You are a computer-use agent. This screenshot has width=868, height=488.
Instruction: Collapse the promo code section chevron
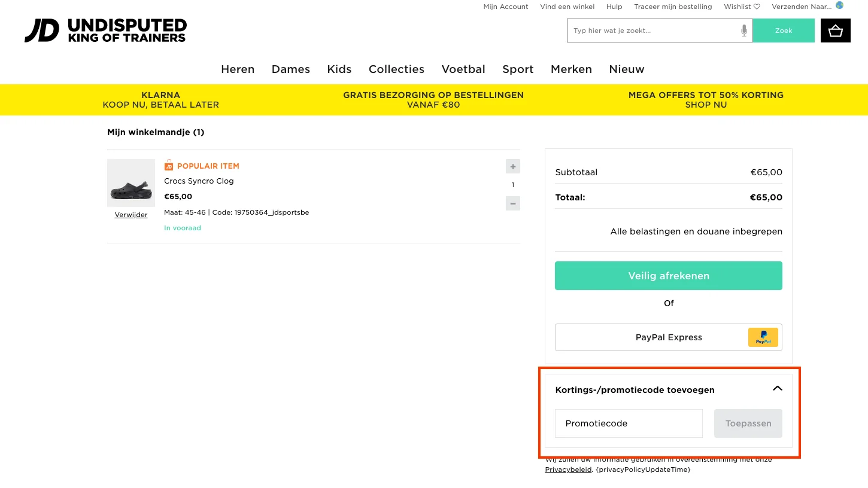[x=777, y=389]
